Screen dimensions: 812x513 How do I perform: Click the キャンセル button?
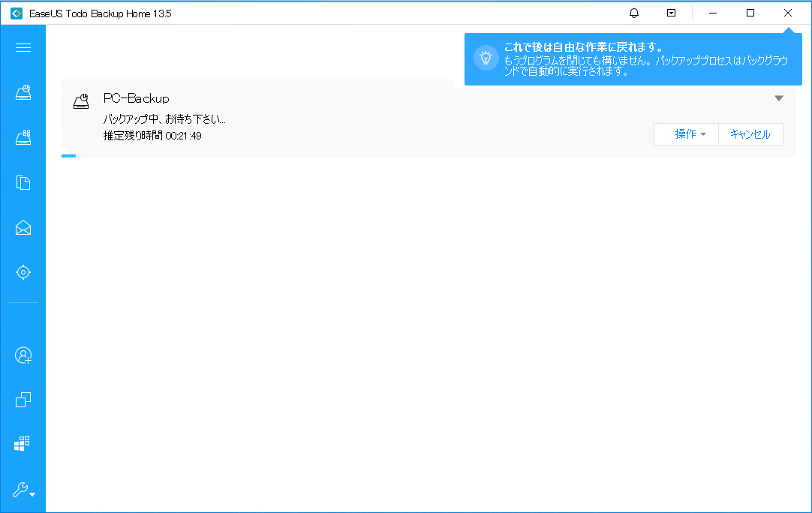[x=750, y=134]
